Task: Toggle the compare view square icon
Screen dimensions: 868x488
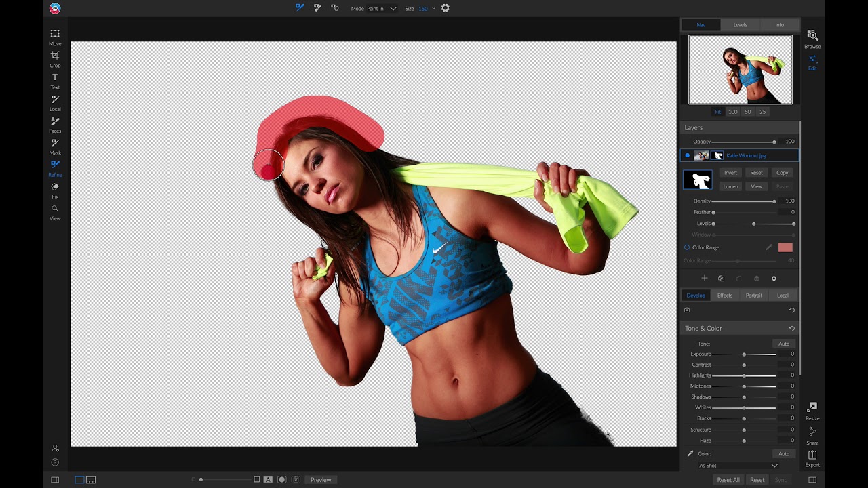Action: click(257, 480)
